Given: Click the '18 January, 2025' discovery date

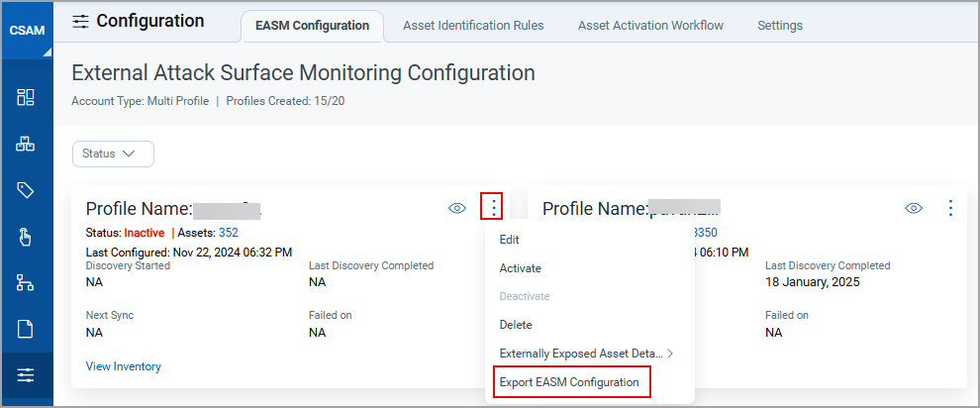Looking at the screenshot, I should coord(813,282).
